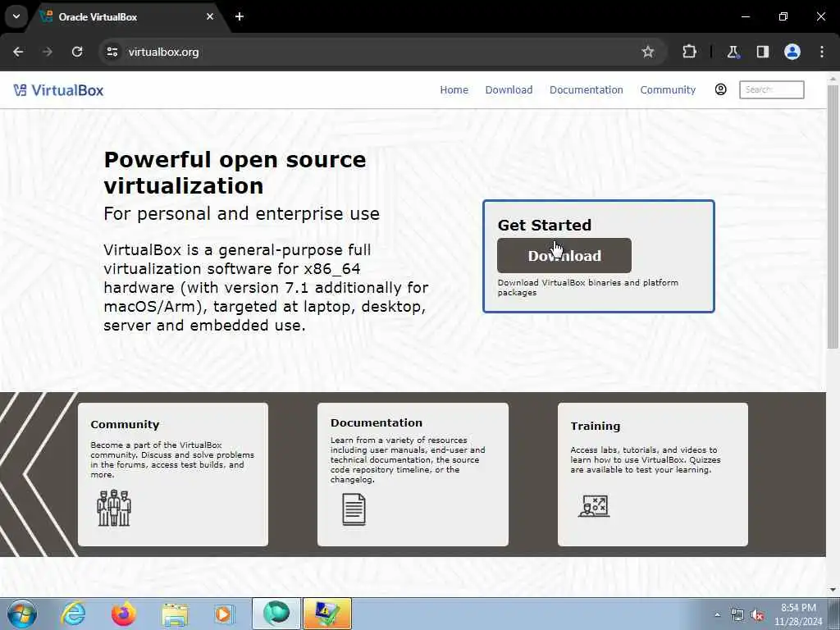This screenshot has height=630, width=840.
Task: Show hidden system tray icons
Action: 717,614
